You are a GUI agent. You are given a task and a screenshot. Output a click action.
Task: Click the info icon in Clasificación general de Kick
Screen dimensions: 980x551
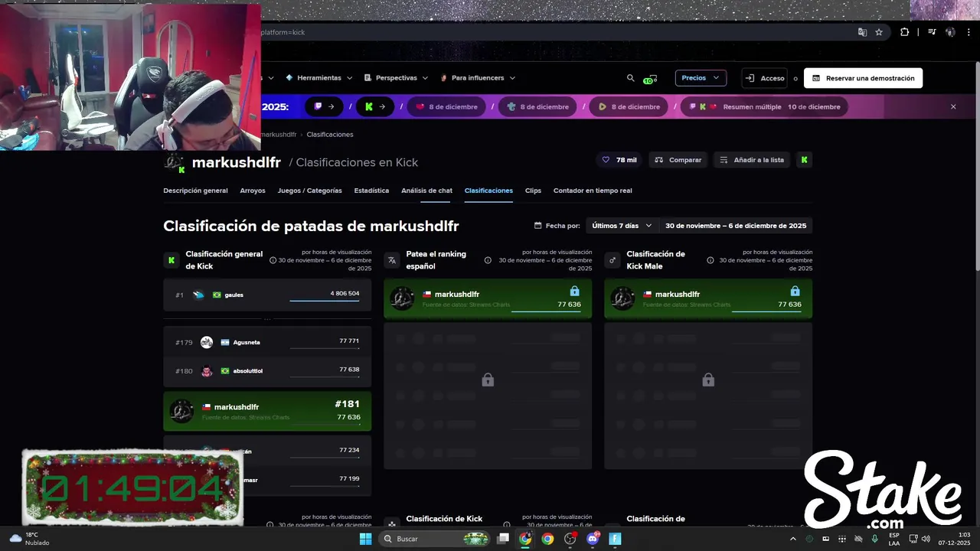[273, 260]
